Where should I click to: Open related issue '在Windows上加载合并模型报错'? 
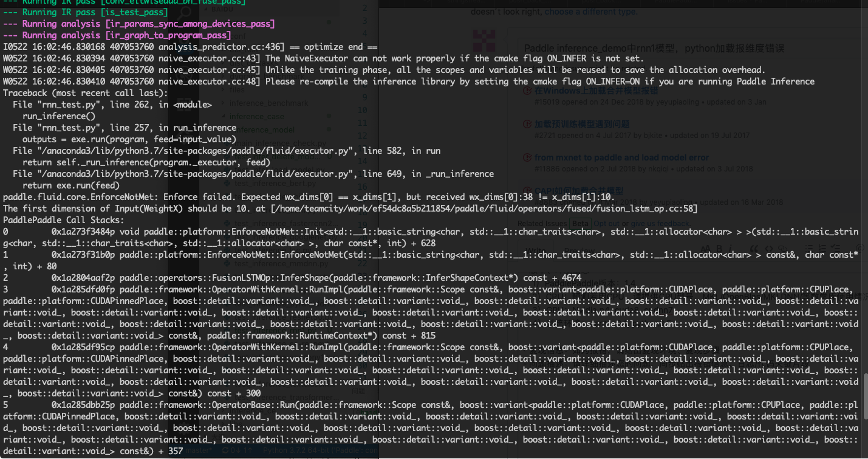(x=596, y=91)
